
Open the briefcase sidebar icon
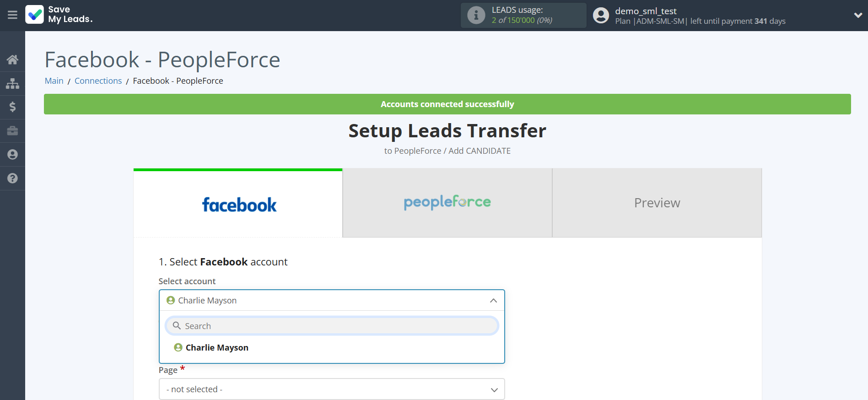point(12,131)
